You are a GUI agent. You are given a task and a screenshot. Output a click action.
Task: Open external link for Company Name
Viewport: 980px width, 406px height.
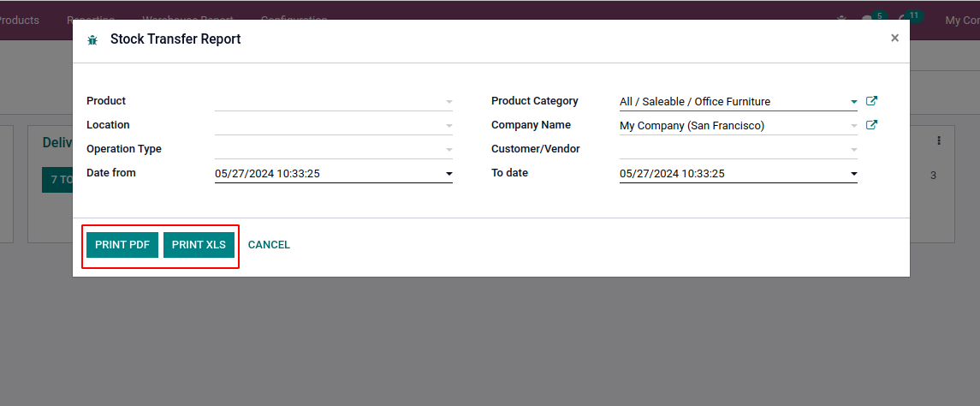871,125
